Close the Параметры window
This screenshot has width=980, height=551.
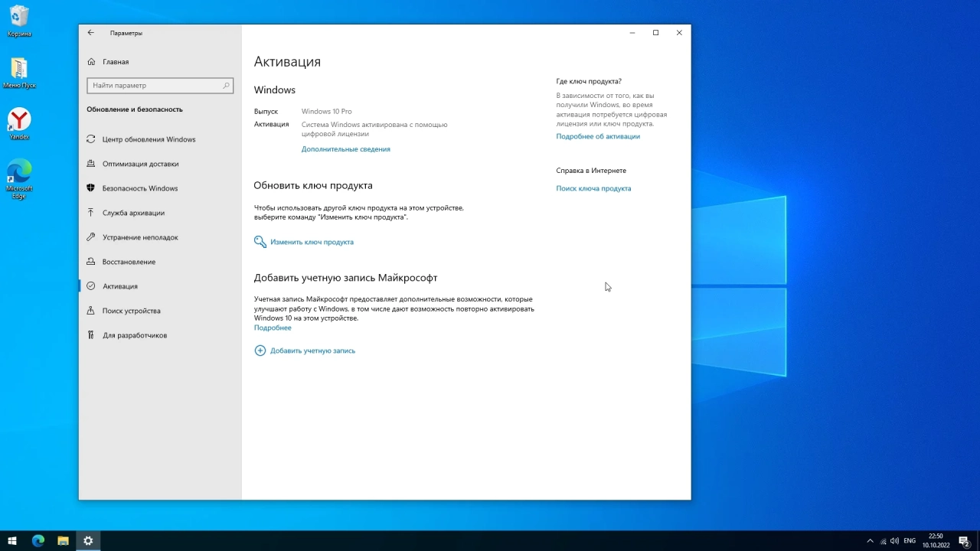pyautogui.click(x=679, y=33)
